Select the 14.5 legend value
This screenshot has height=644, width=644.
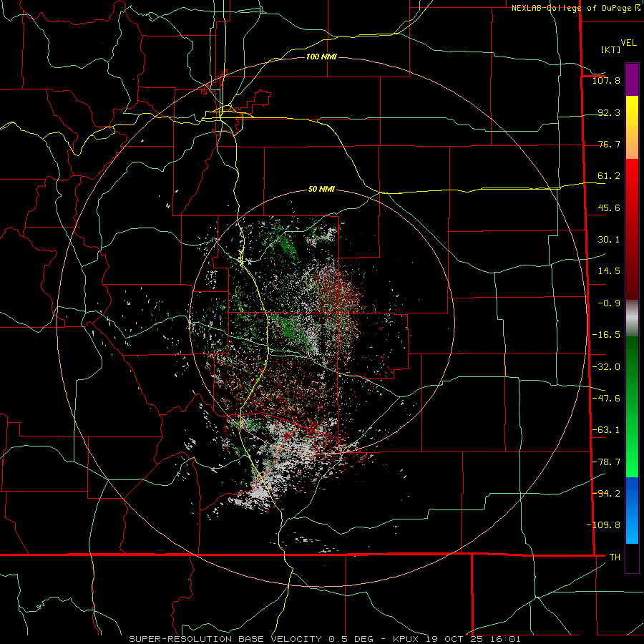point(609,271)
